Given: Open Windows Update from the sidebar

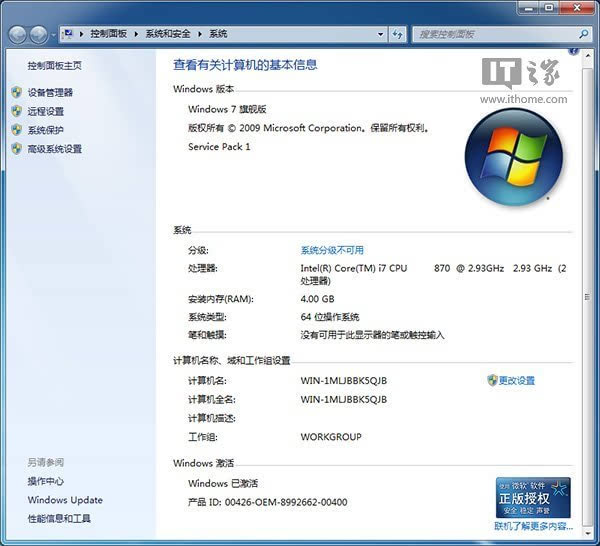Looking at the screenshot, I should click(x=65, y=500).
